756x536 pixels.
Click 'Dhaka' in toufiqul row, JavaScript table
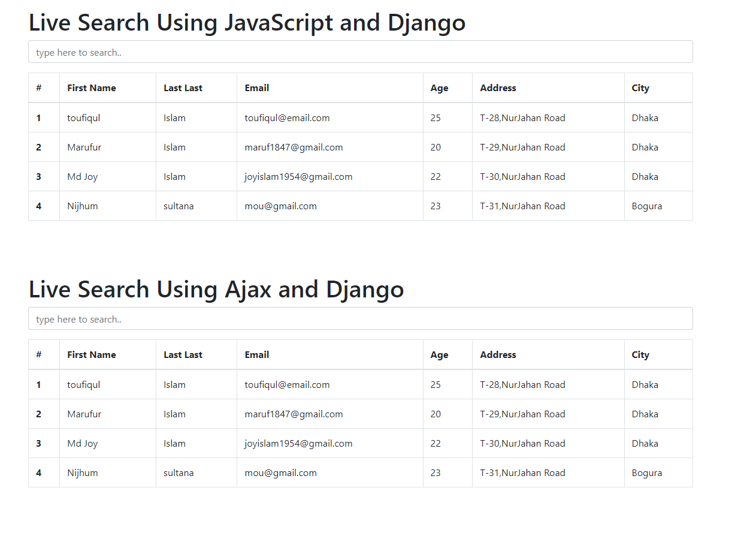[645, 118]
